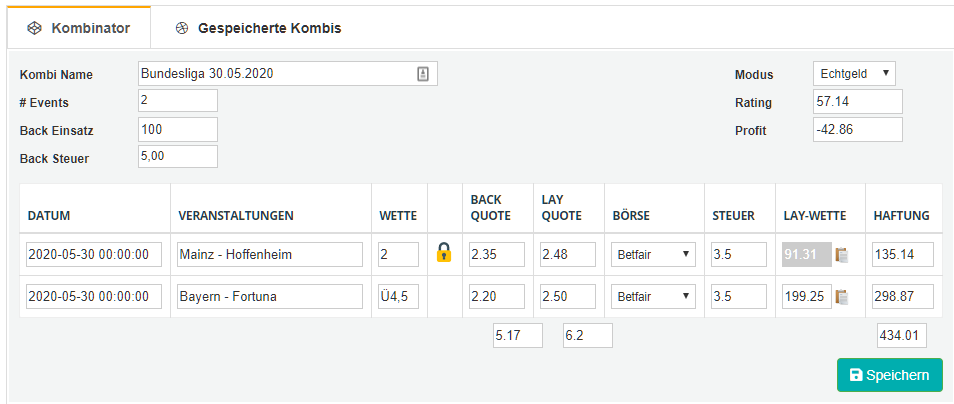
Task: Copy lay bet 199.25 with clipboard icon
Action: click(x=842, y=297)
